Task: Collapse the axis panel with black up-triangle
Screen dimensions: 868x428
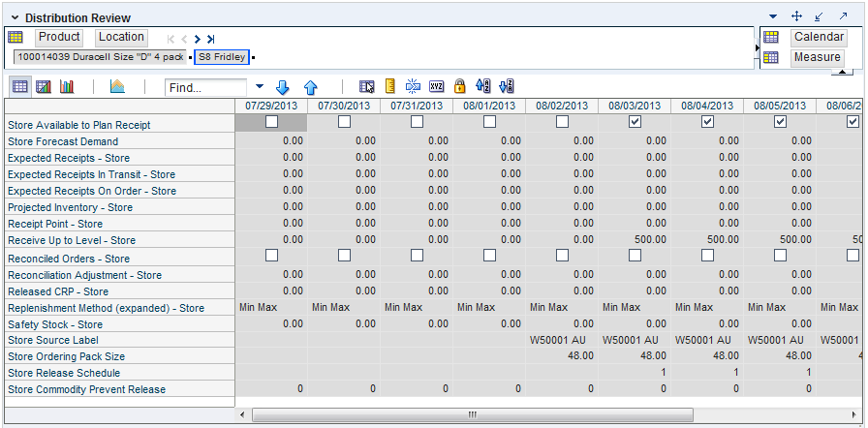Action: [x=842, y=72]
